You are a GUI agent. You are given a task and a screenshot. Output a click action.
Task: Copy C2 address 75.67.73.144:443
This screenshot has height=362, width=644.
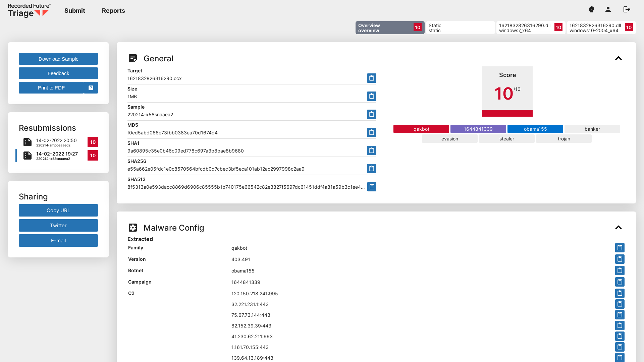point(620,315)
